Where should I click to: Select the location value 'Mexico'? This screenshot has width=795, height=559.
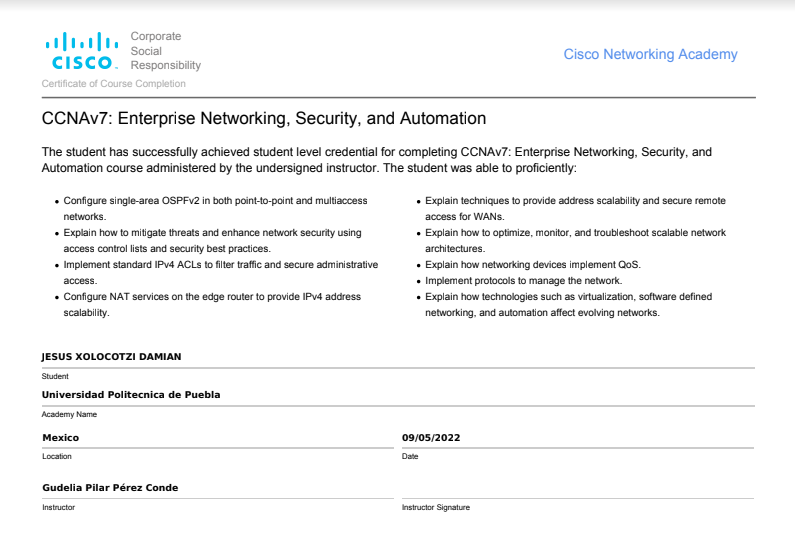click(x=60, y=438)
